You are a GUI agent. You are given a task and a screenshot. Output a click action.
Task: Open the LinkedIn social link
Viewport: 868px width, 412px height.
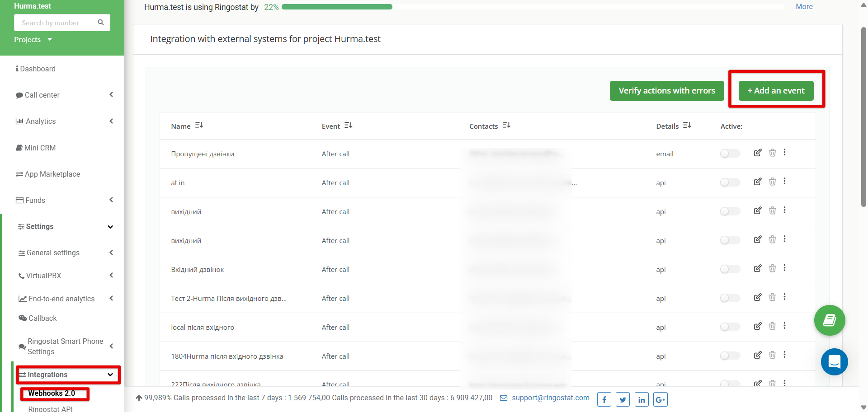642,399
